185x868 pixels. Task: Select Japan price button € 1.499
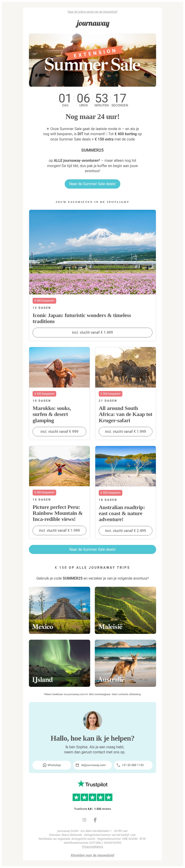click(x=92, y=332)
